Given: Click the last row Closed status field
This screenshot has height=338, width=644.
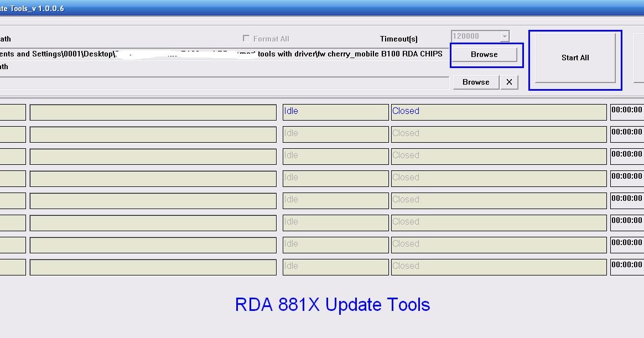Looking at the screenshot, I should 498,267.
